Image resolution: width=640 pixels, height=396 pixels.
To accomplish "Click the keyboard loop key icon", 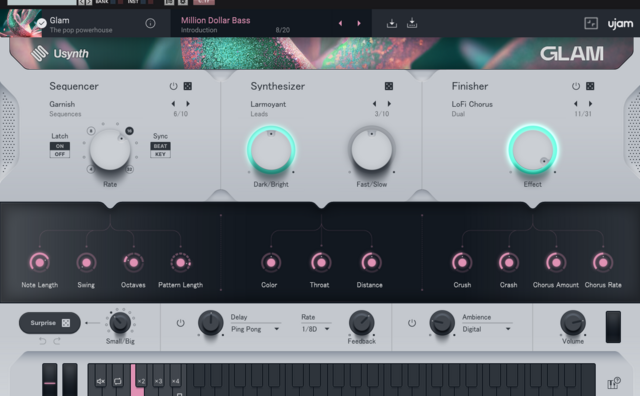I will [118, 381].
